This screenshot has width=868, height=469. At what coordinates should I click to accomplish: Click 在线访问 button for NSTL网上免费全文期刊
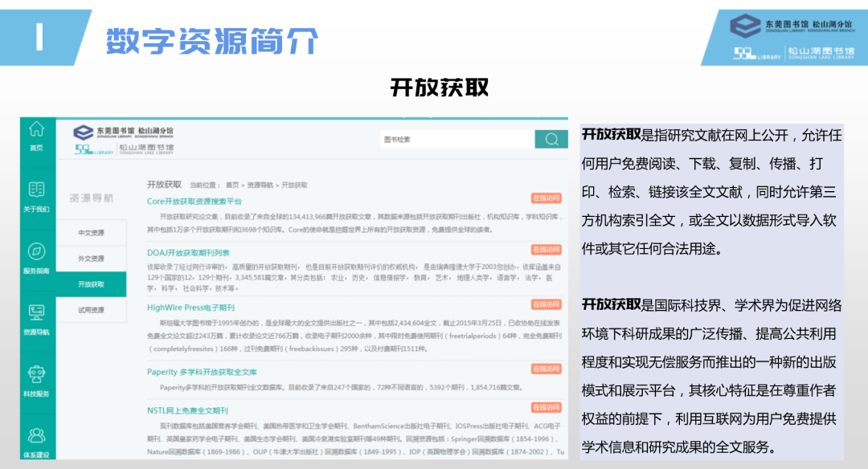tap(546, 408)
